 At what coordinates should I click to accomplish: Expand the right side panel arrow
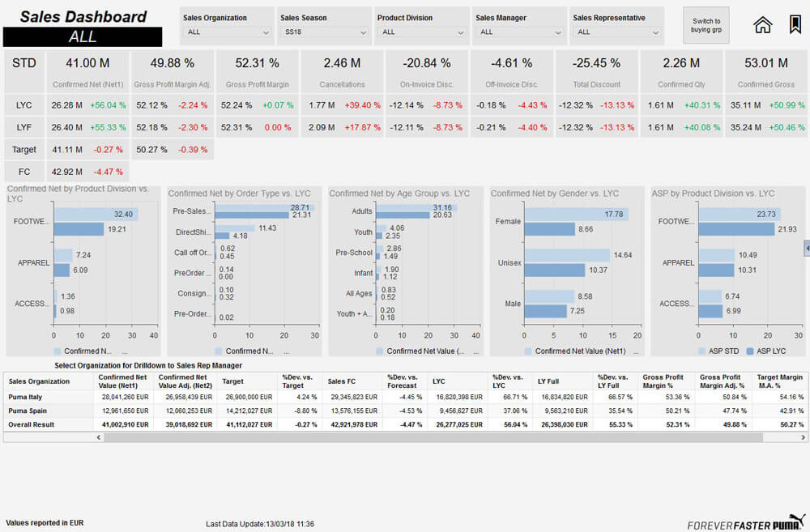click(807, 248)
